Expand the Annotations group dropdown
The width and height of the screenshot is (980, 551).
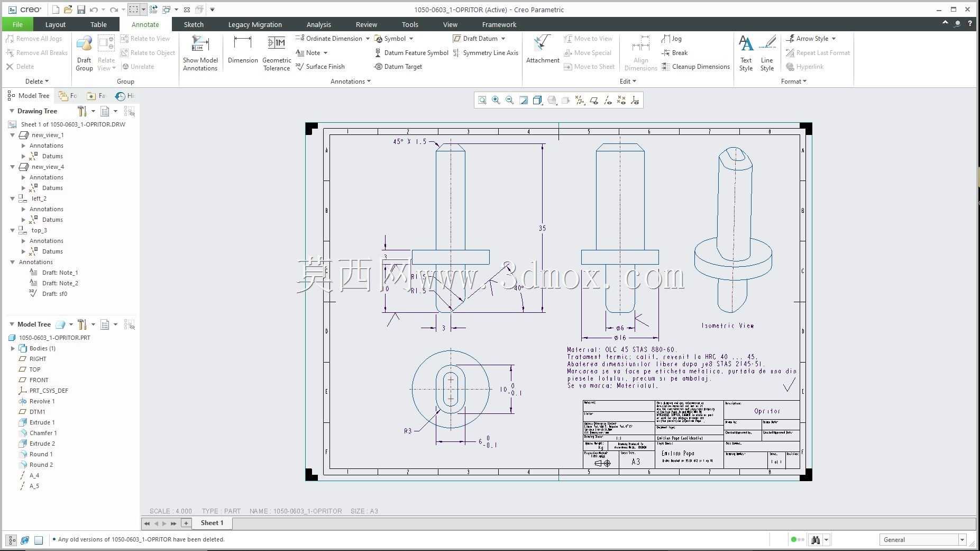[x=350, y=82]
